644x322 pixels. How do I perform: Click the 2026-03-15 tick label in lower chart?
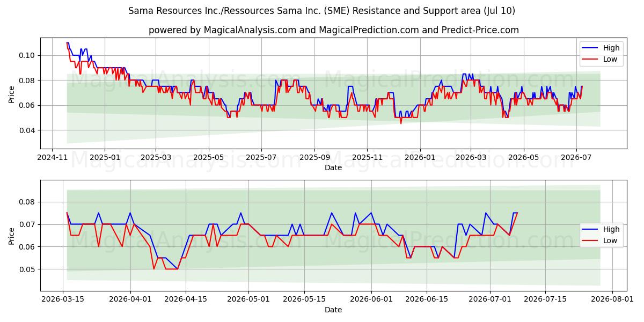click(x=63, y=299)
